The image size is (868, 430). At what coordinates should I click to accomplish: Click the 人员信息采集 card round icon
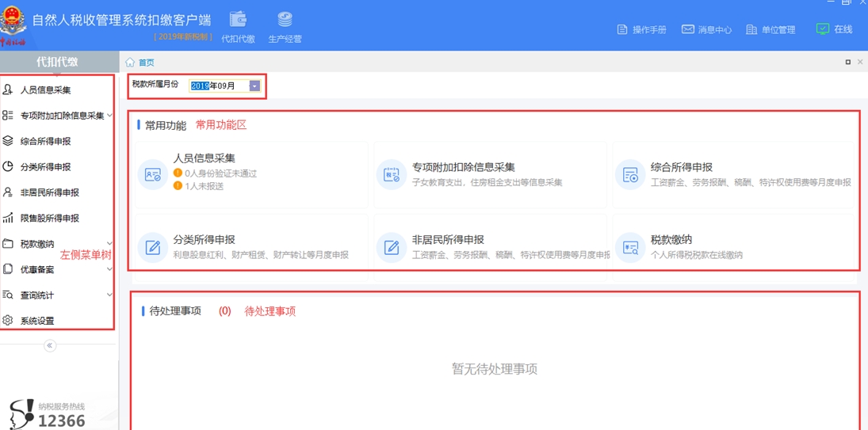click(x=153, y=175)
